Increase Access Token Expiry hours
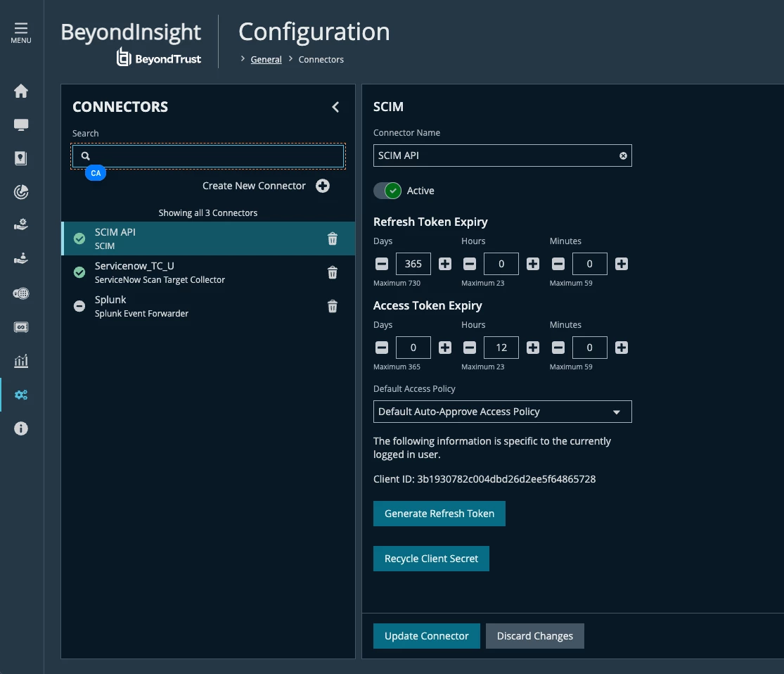Viewport: 784px width, 674px height. (x=533, y=348)
